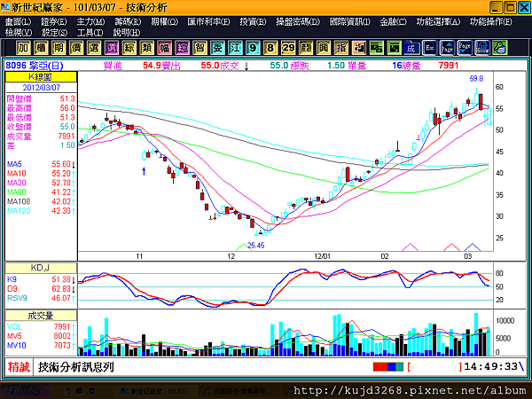Open the 投資(B) menu
Image resolution: width=532 pixels, height=399 pixels.
point(253,22)
